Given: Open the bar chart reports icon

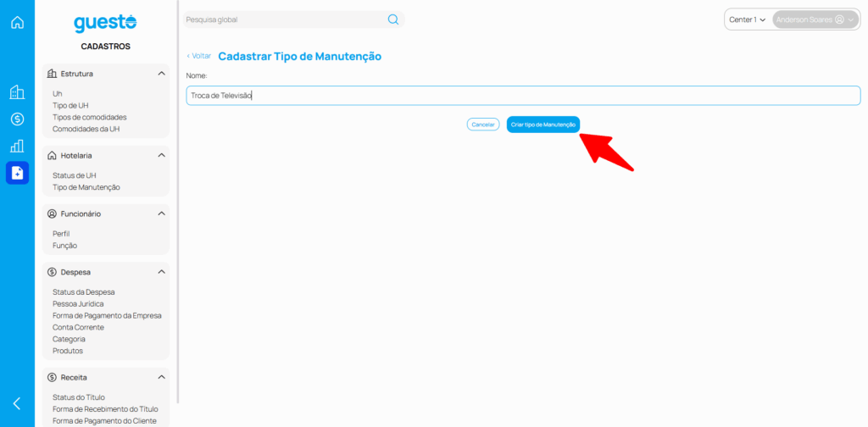Looking at the screenshot, I should [x=17, y=146].
